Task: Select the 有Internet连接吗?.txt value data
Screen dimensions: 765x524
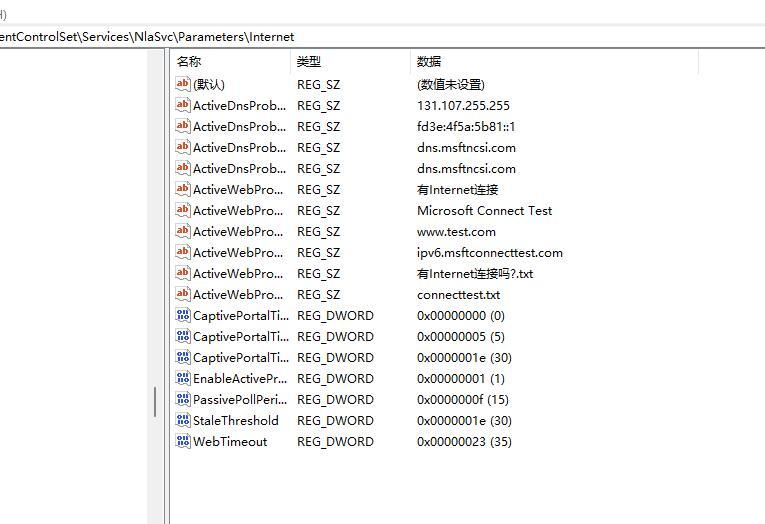Action: pos(475,274)
